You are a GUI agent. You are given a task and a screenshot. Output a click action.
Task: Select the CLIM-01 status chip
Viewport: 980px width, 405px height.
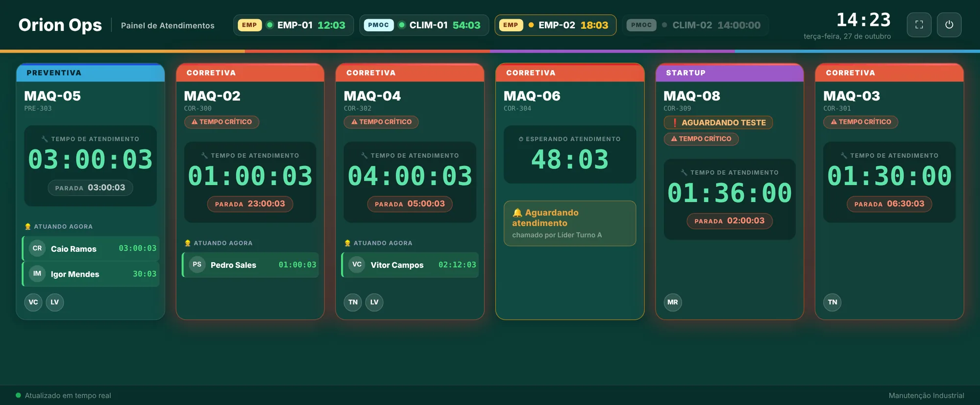[424, 25]
